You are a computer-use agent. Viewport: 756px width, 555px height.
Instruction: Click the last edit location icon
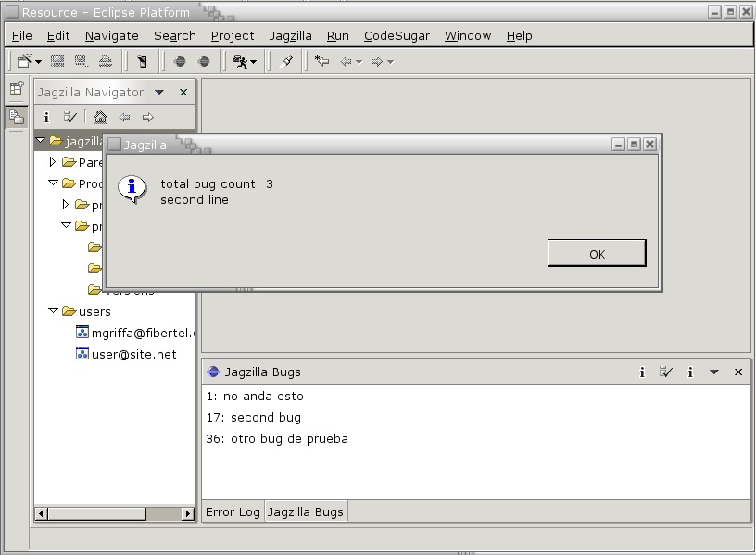coord(321,61)
